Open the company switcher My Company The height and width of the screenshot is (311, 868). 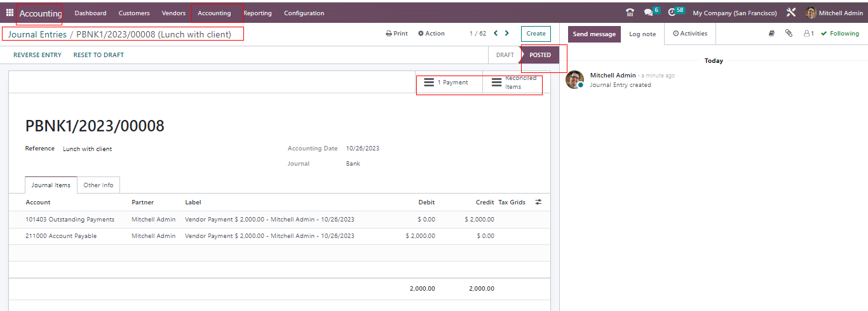click(x=734, y=13)
